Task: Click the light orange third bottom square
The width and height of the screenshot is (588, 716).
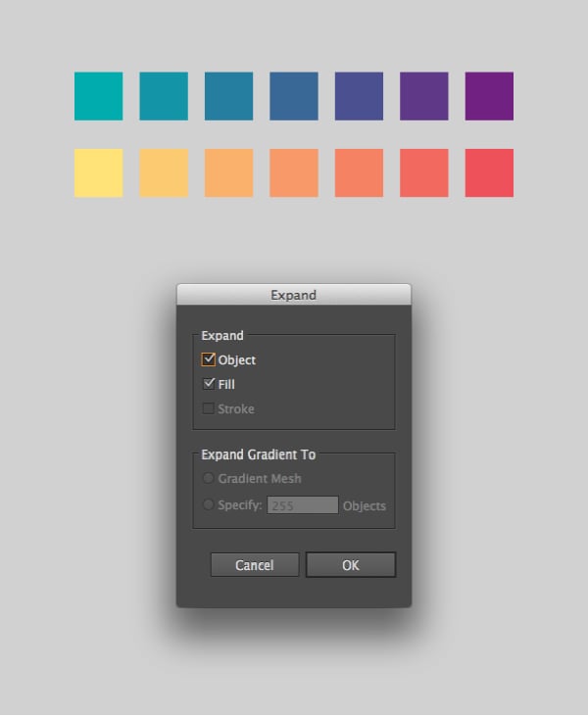Action: pos(228,173)
